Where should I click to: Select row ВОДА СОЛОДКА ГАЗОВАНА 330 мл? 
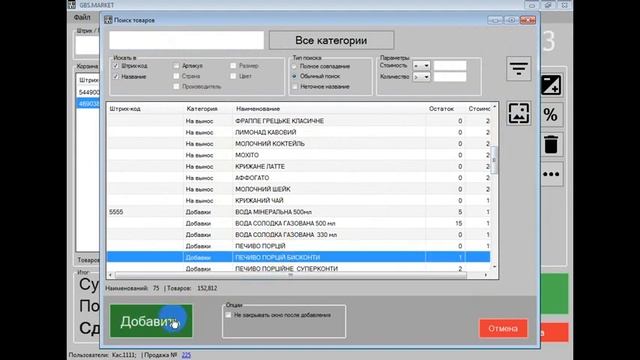(298, 235)
